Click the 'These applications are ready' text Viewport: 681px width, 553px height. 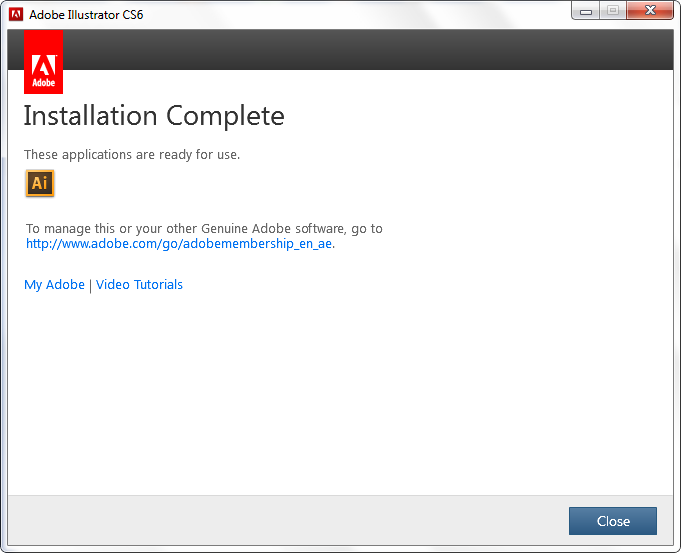click(132, 155)
